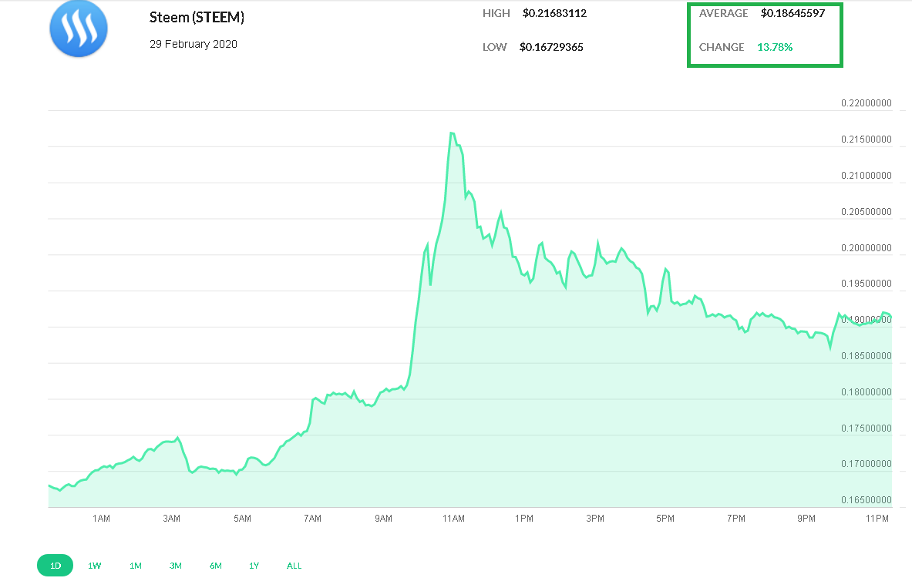Switch to the 1Y chart

(254, 565)
